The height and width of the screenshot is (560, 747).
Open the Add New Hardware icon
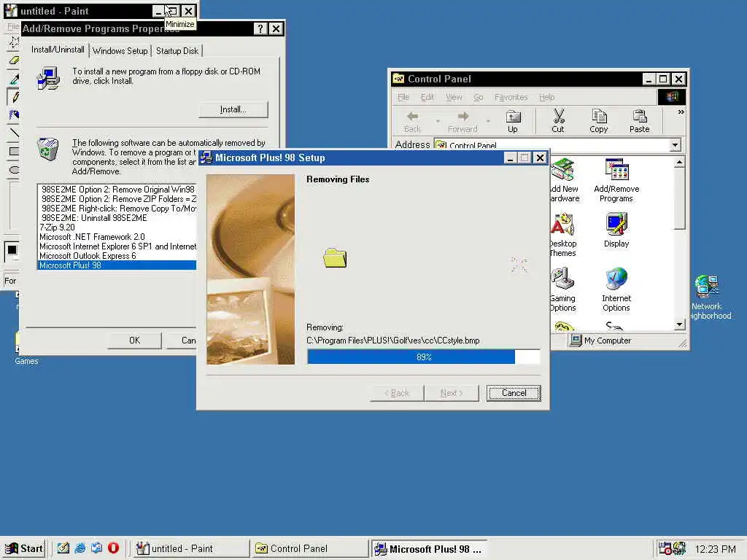565,181
